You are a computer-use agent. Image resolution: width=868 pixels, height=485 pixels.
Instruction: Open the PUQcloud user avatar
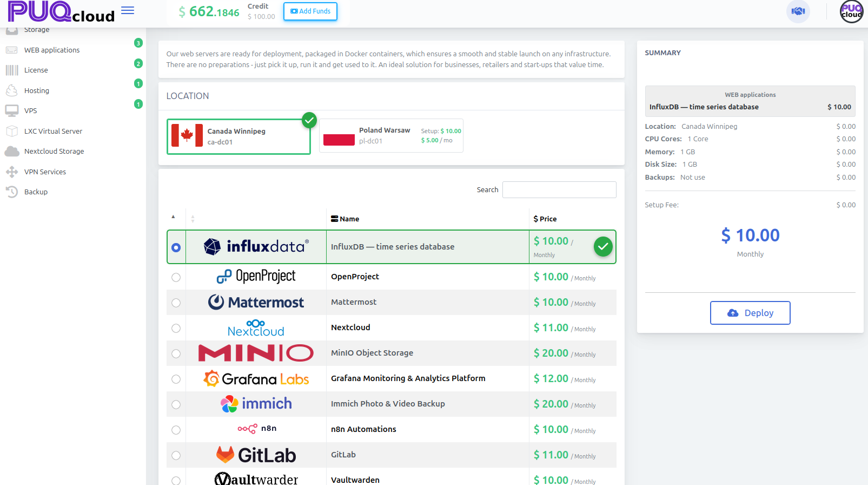pyautogui.click(x=851, y=11)
